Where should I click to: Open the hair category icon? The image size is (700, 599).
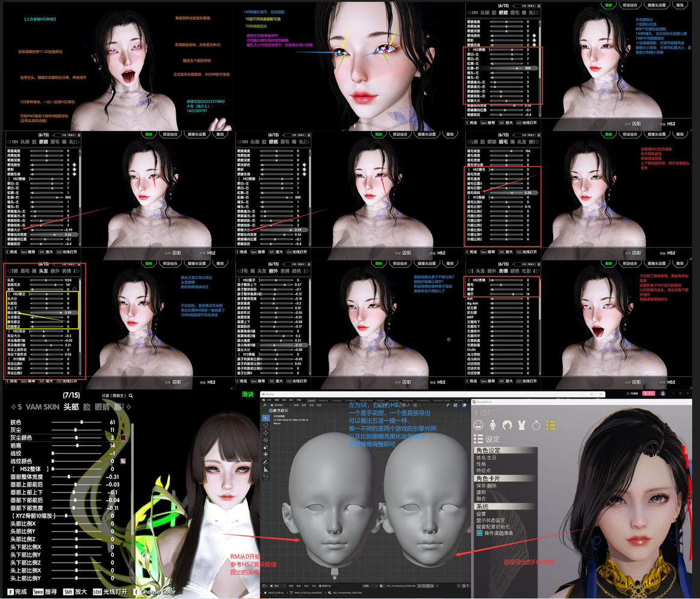coord(507,425)
